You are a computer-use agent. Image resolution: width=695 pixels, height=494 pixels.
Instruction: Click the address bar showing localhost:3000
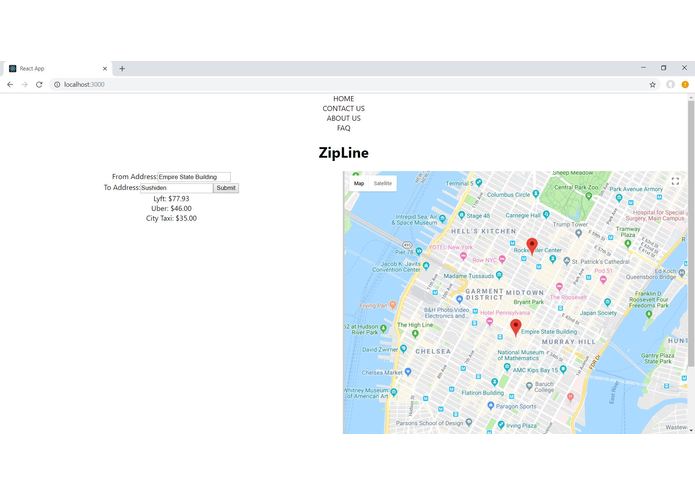(x=350, y=85)
